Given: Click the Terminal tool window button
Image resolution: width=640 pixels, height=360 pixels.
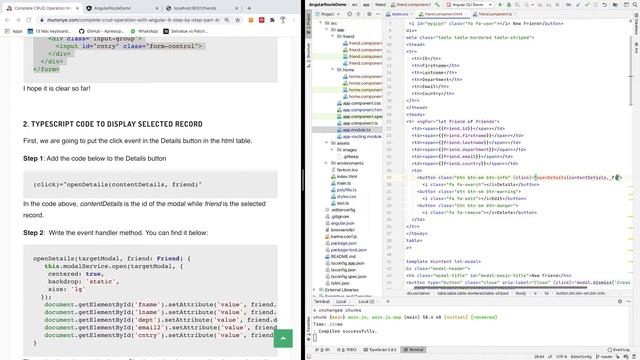Looking at the screenshot, I should click(414, 350).
